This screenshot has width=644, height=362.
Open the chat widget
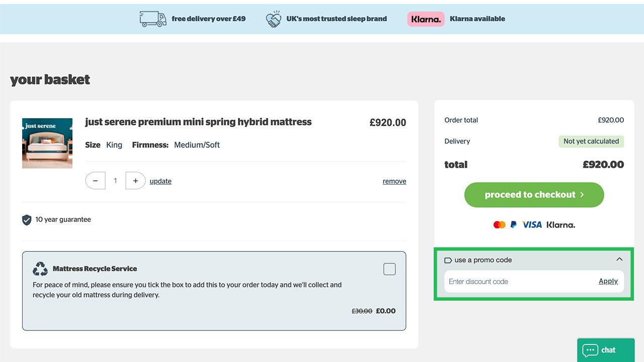click(x=605, y=350)
